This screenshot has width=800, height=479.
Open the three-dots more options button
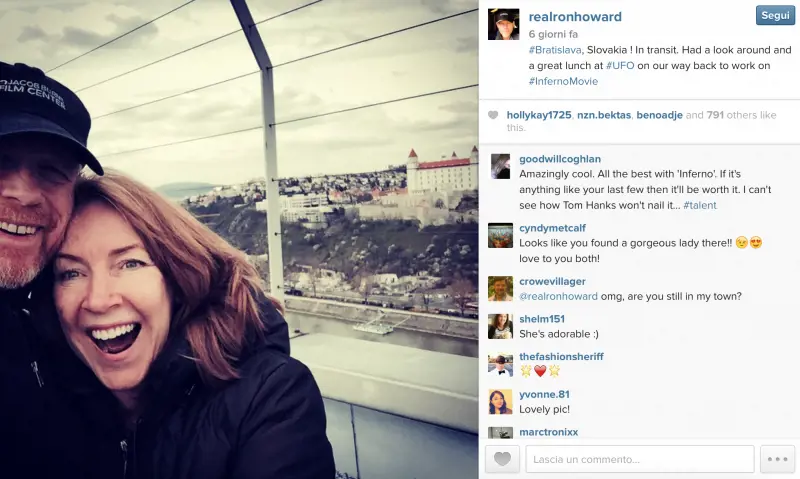pyautogui.click(x=777, y=459)
